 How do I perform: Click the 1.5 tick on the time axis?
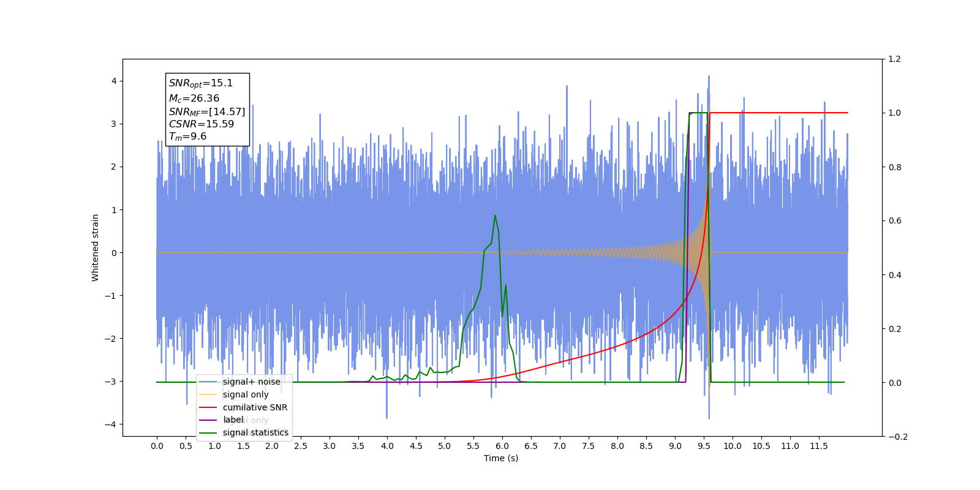pos(243,446)
